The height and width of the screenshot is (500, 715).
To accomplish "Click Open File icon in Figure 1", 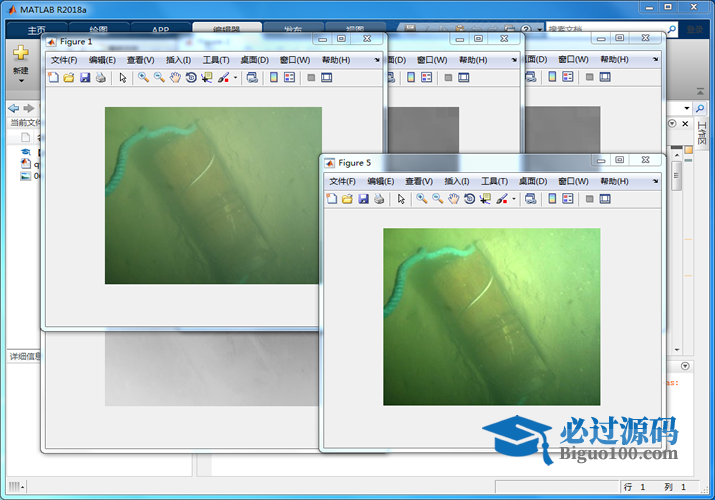I will coord(68,77).
